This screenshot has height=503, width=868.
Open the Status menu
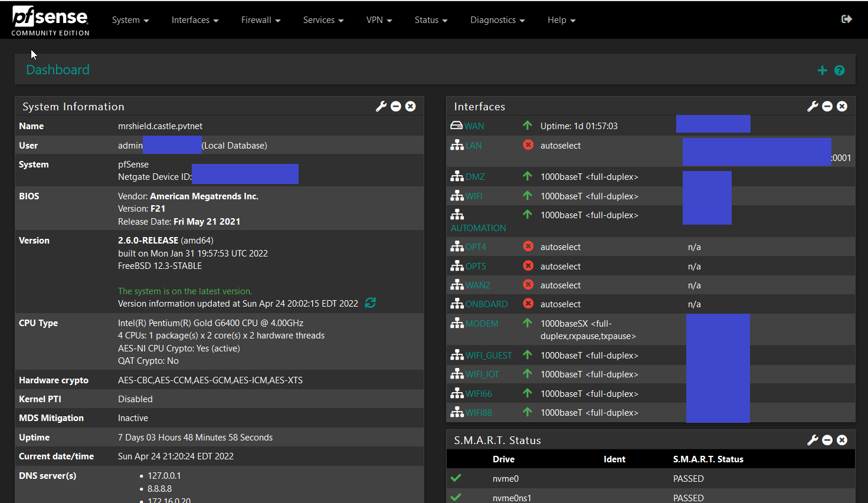point(431,20)
